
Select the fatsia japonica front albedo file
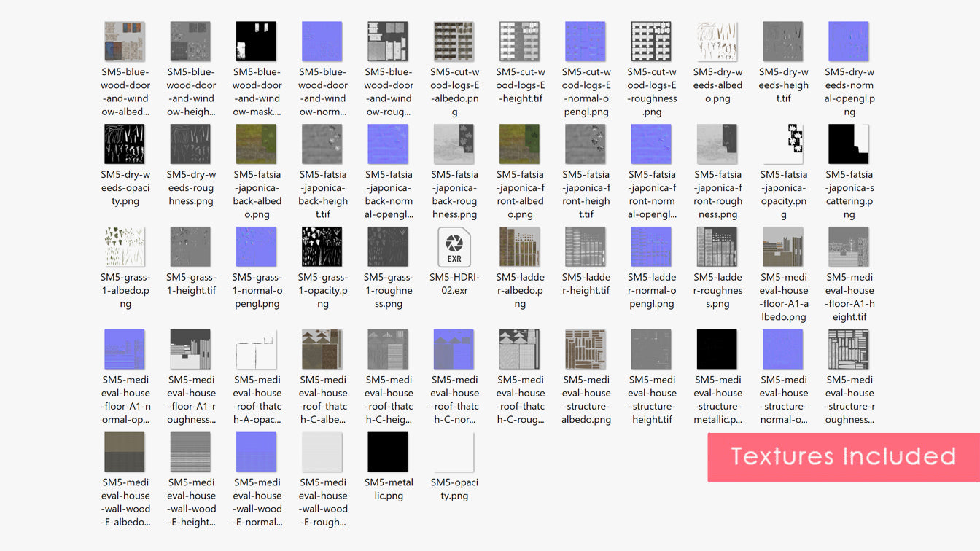(520, 144)
